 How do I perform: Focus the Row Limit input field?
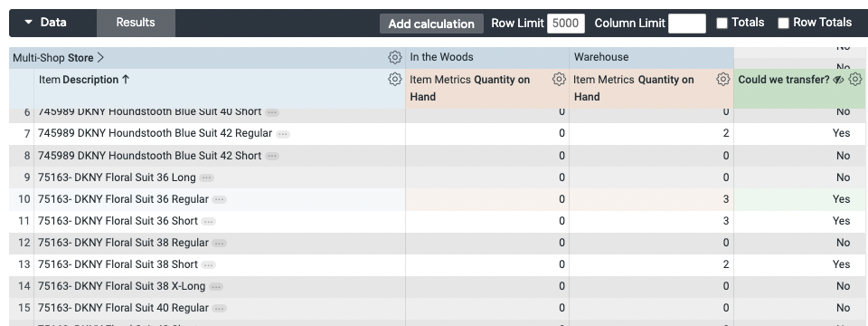point(566,24)
